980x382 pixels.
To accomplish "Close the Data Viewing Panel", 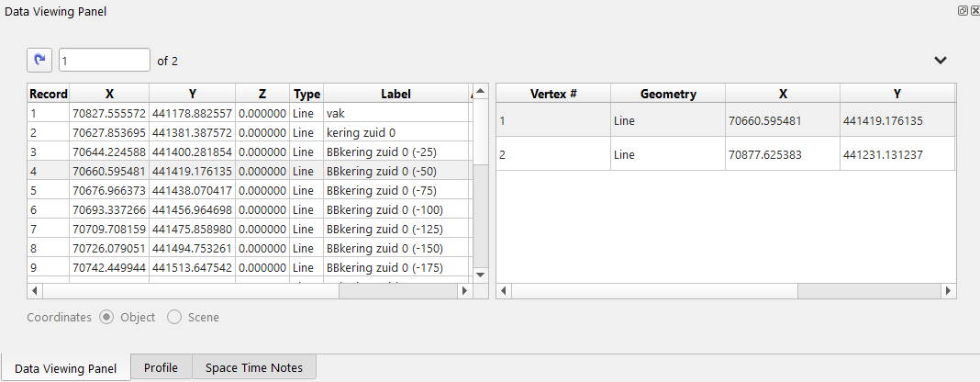I will click(x=974, y=11).
